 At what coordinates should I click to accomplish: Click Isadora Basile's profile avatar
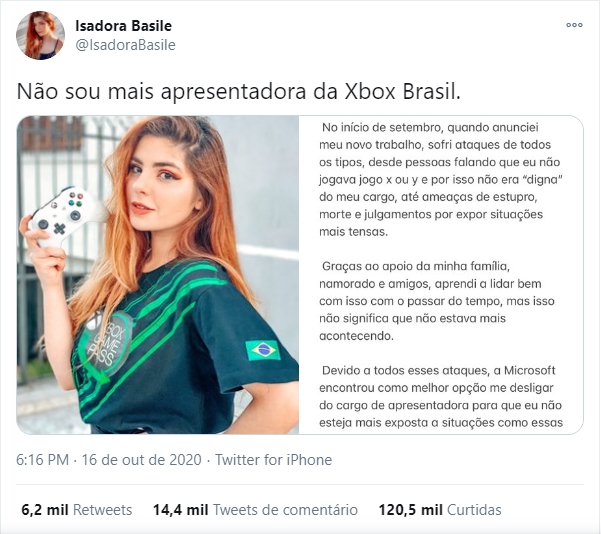pos(40,35)
